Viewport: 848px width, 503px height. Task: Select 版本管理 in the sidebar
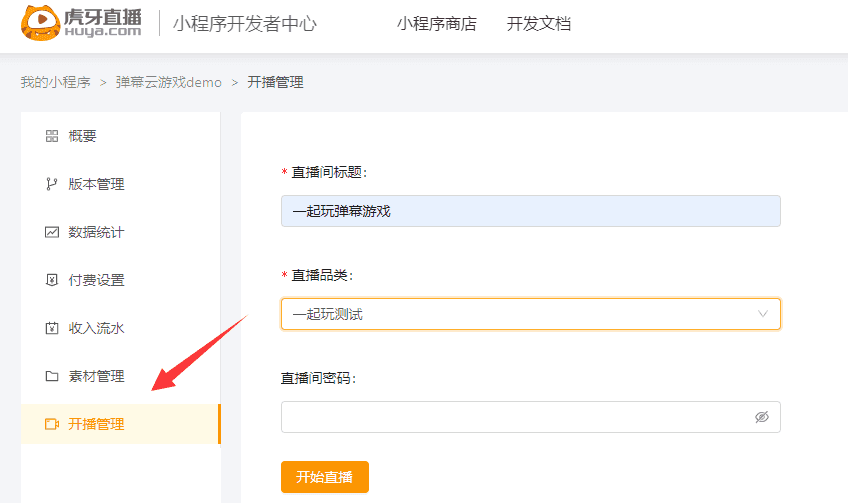point(96,184)
